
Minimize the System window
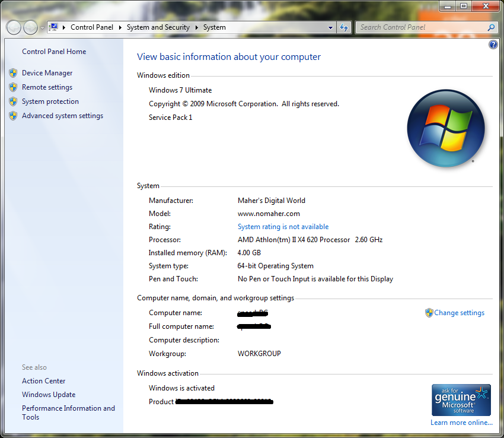[448, 6]
